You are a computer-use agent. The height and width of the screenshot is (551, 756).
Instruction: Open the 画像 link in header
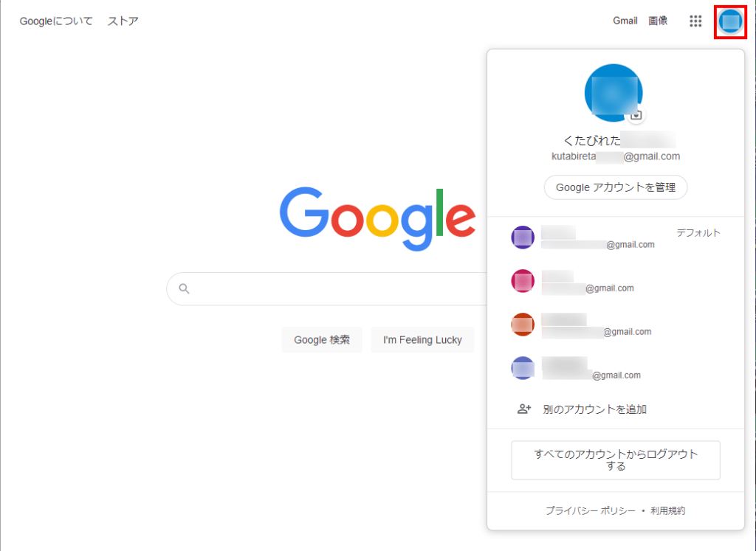(x=658, y=21)
